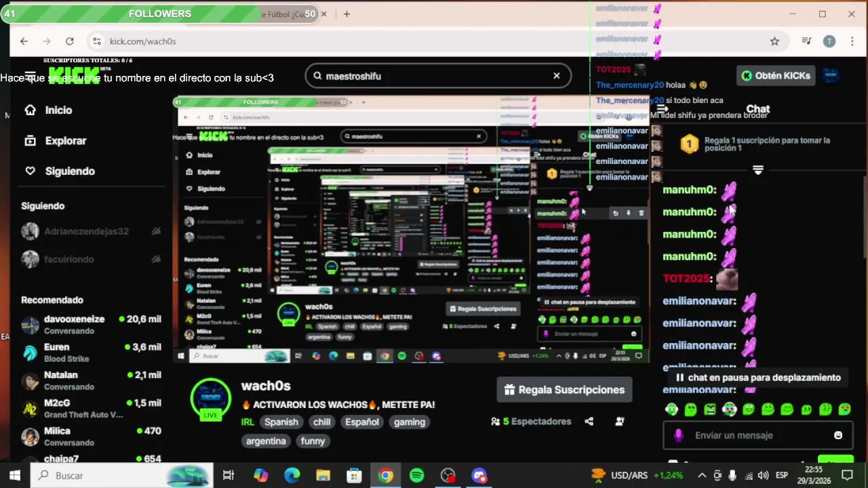Open a new browser tab
Viewport: 868px width, 488px height.
point(347,14)
